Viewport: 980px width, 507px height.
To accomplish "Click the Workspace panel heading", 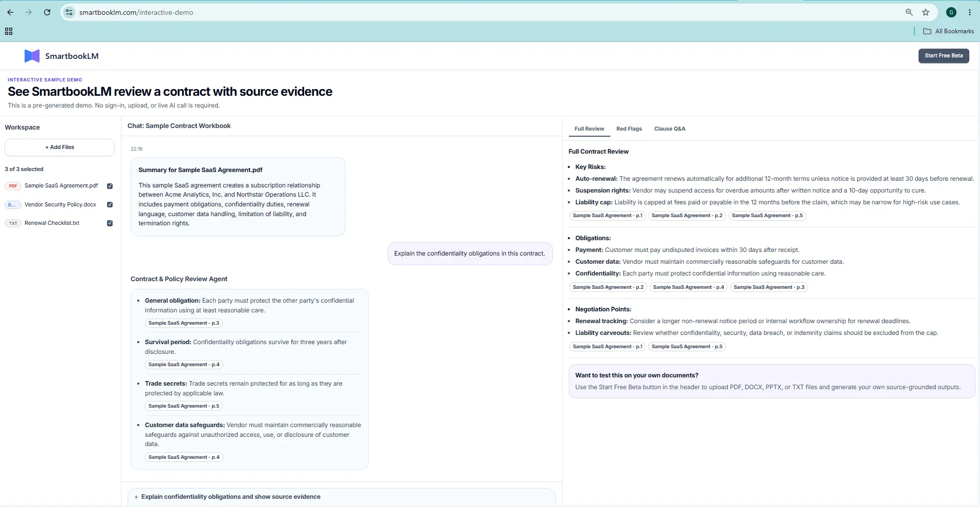I will [x=22, y=128].
